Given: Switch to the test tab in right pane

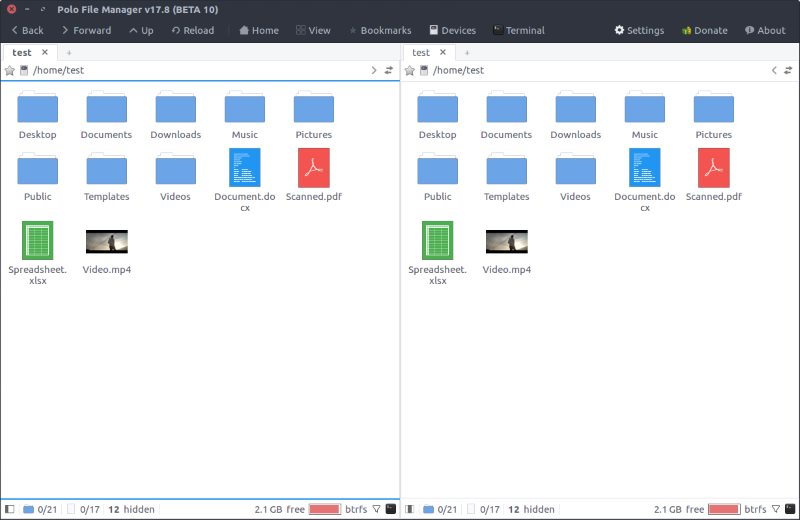Looking at the screenshot, I should click(421, 52).
